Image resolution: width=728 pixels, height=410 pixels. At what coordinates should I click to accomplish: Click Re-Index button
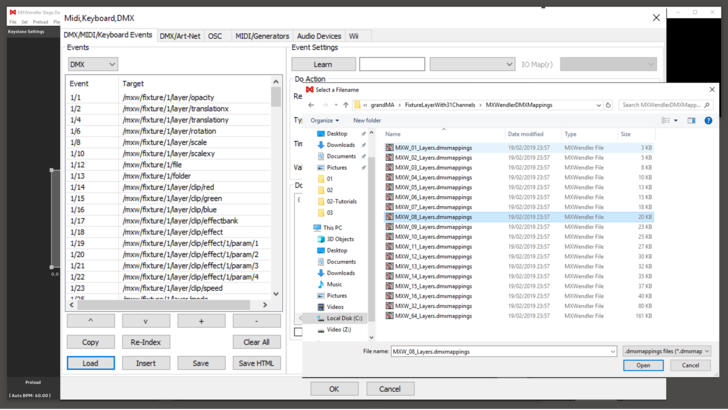coord(146,342)
